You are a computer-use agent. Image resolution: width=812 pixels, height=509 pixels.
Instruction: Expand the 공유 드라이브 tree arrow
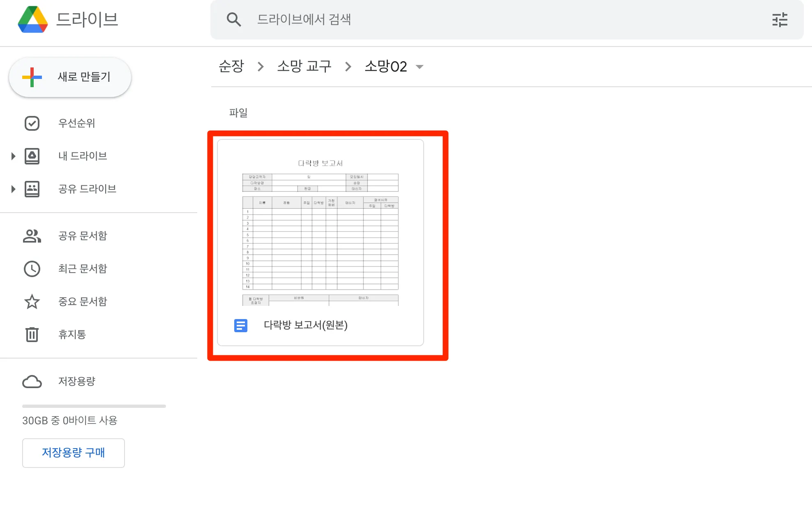(x=13, y=189)
